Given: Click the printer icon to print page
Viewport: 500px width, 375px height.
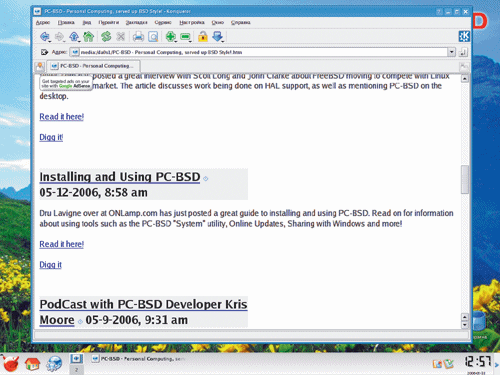Looking at the screenshot, I should [x=138, y=36].
